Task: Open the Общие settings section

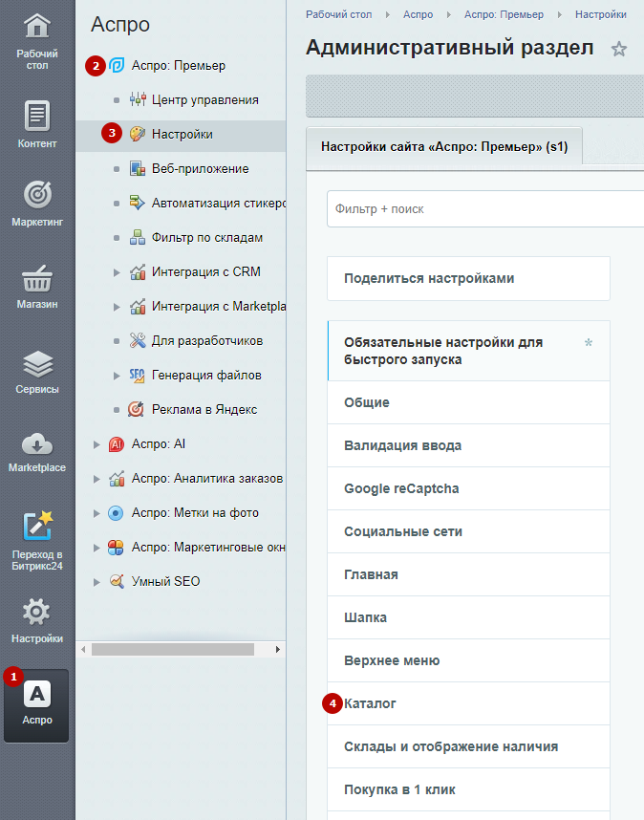Action: pyautogui.click(x=468, y=402)
